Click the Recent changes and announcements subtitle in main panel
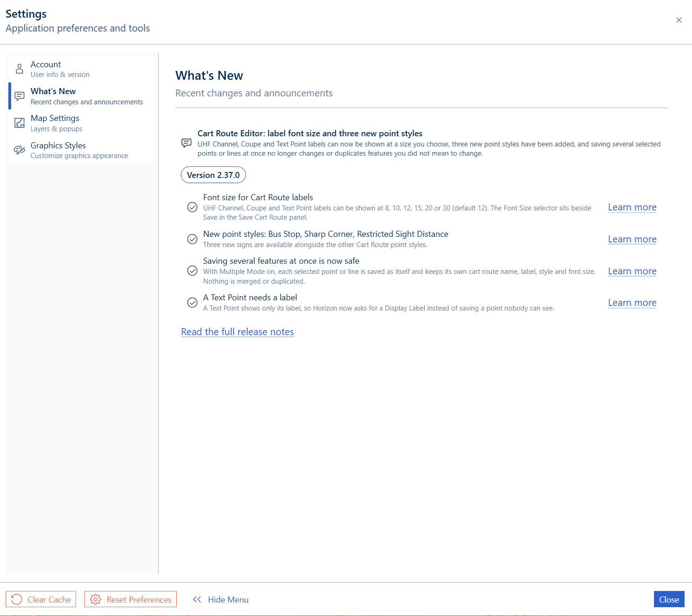 click(254, 93)
